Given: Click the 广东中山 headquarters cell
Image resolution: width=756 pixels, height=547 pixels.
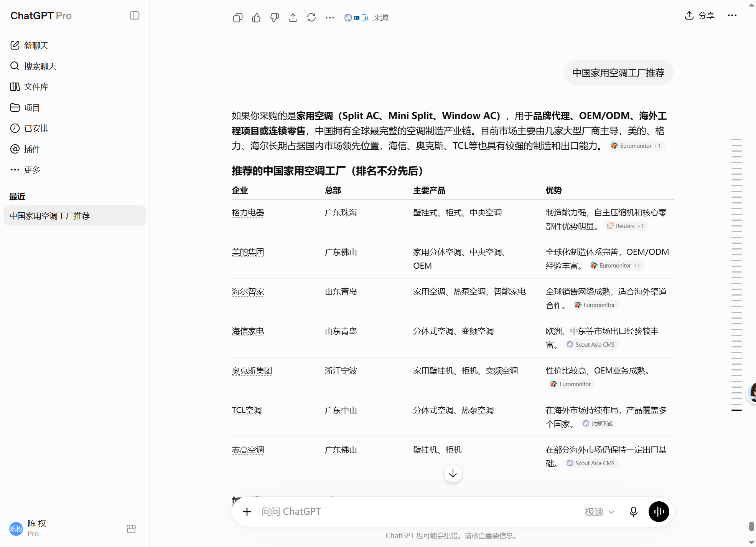Looking at the screenshot, I should [x=341, y=410].
